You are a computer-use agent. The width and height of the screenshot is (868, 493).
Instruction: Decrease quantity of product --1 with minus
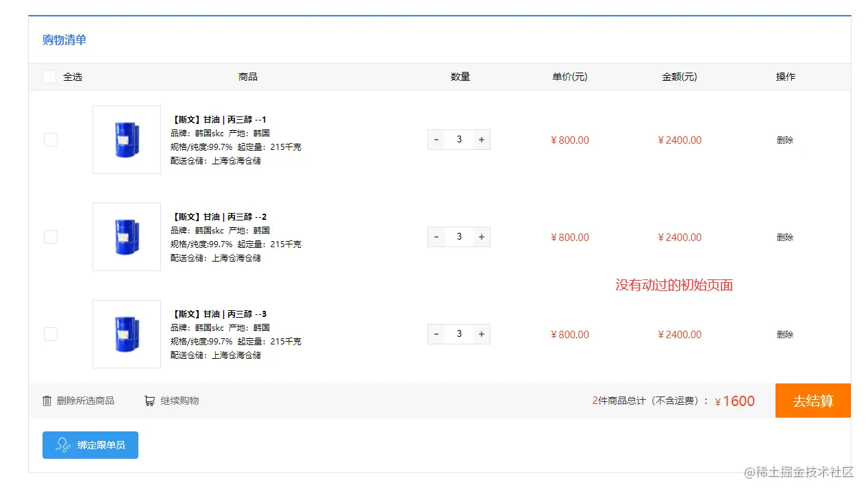coord(436,140)
